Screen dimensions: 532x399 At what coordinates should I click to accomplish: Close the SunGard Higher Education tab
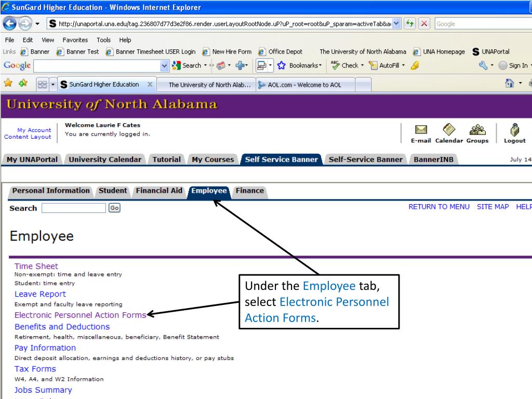tap(150, 84)
